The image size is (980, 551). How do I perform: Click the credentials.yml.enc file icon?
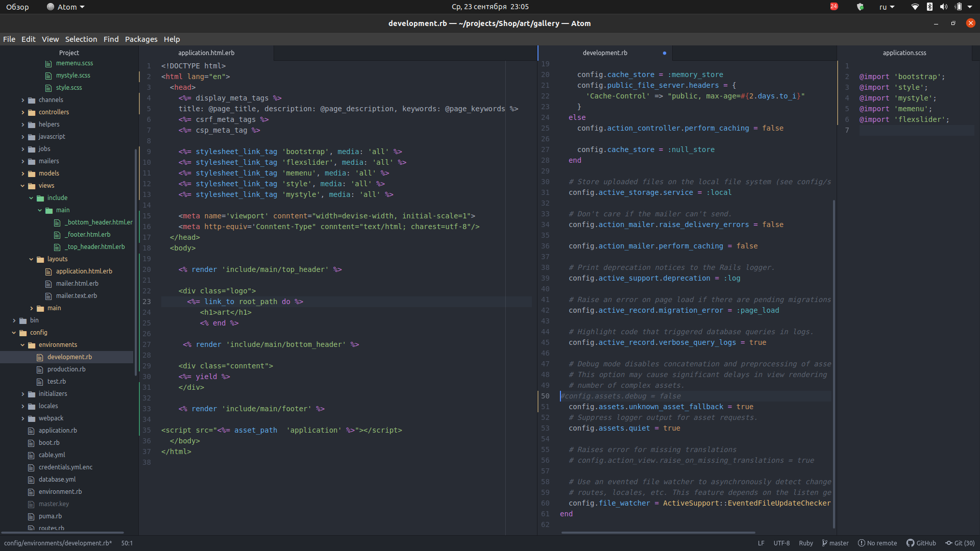[x=31, y=467]
